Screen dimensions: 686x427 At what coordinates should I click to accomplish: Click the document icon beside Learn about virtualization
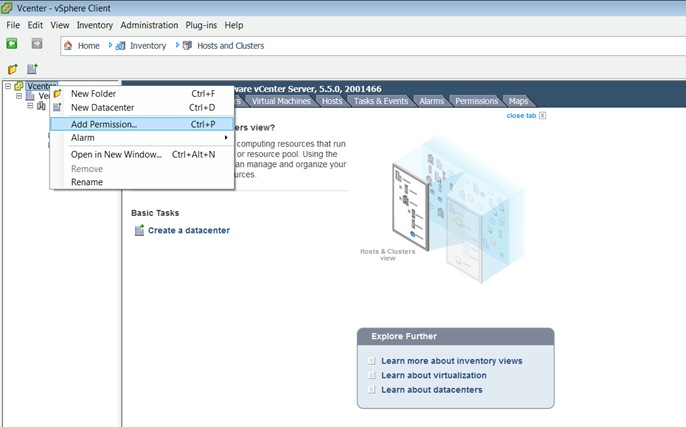tap(372, 375)
